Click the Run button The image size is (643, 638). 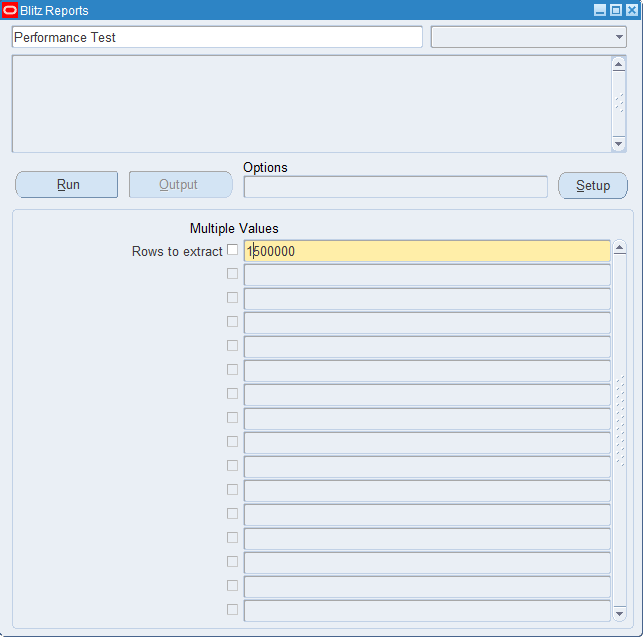click(67, 185)
